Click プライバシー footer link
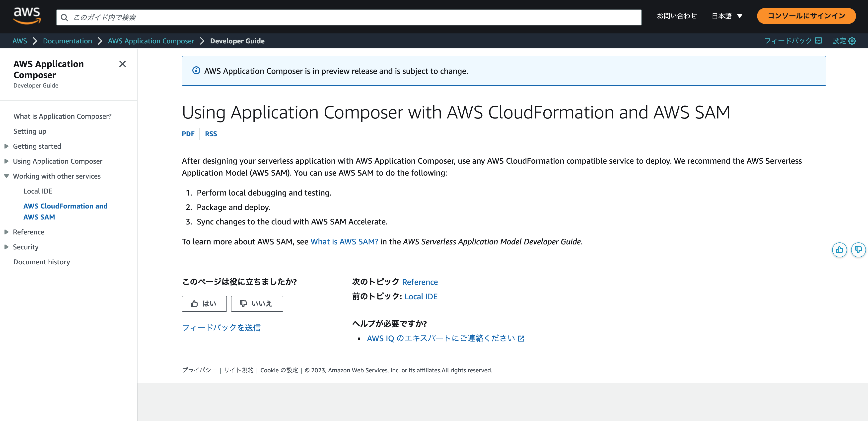This screenshot has height=421, width=868. coord(200,370)
